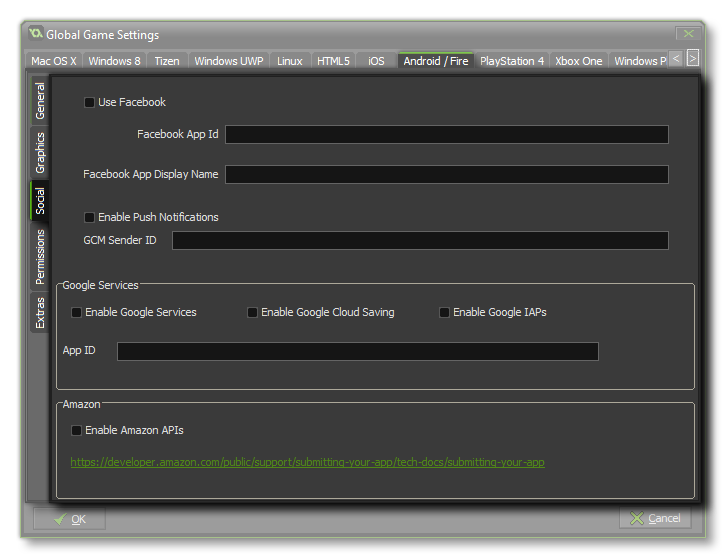Enable the Use Facebook checkbox
Screen dimensions: 726x558
(90, 102)
